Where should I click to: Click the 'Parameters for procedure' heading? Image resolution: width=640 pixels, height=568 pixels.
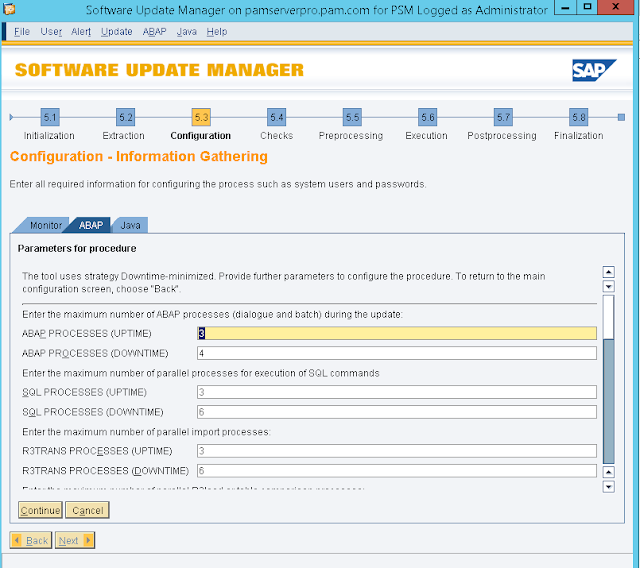[77, 248]
